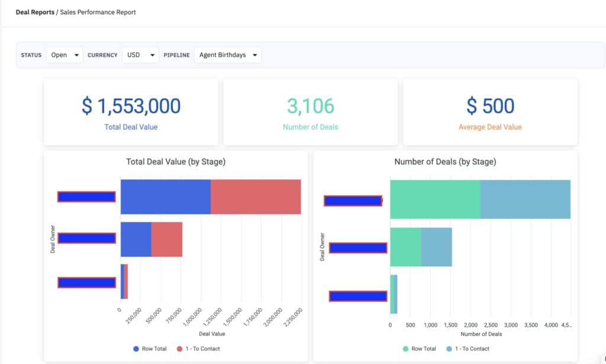This screenshot has width=606, height=364.
Task: Click the smallest green bar in deals chart
Action: click(x=392, y=294)
